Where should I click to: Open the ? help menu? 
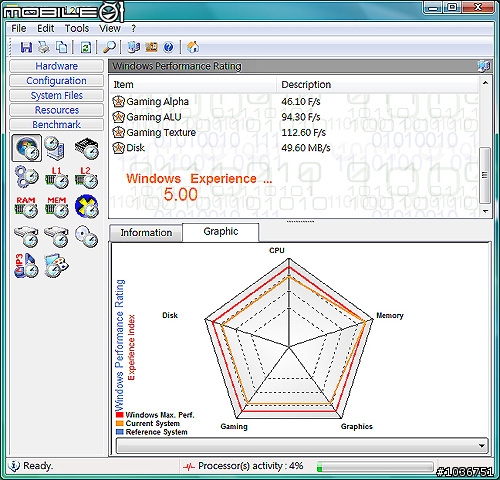click(x=134, y=28)
